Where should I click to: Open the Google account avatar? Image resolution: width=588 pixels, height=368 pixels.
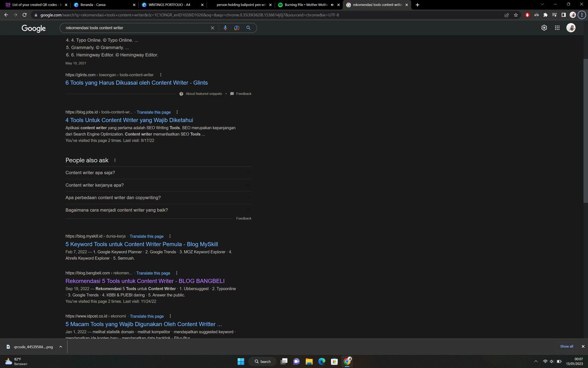coord(571,28)
